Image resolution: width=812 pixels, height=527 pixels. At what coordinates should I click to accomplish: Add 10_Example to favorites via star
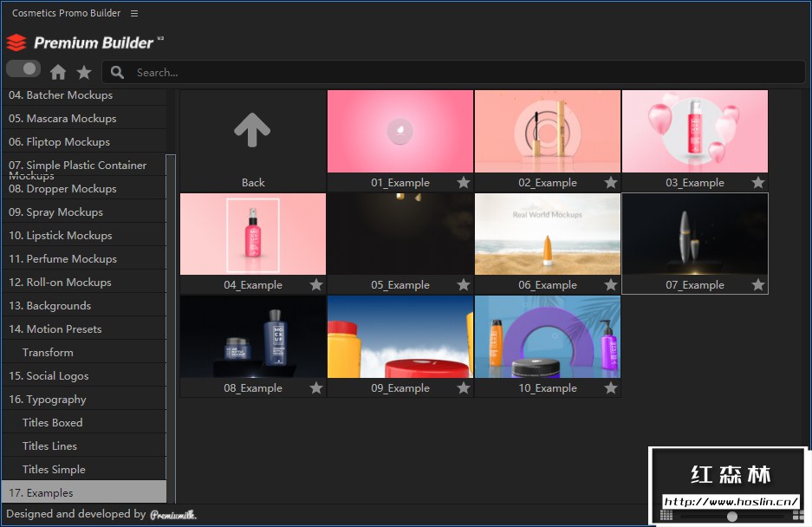coord(611,388)
